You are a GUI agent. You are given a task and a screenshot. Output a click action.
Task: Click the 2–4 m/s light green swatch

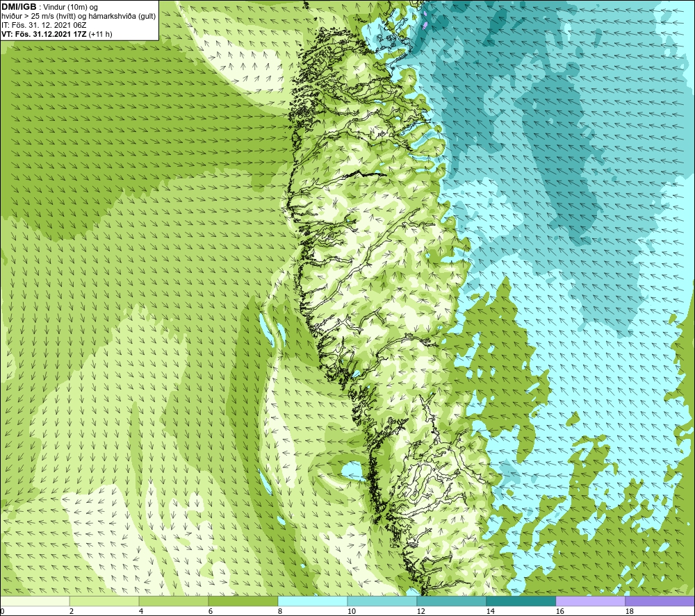click(104, 601)
